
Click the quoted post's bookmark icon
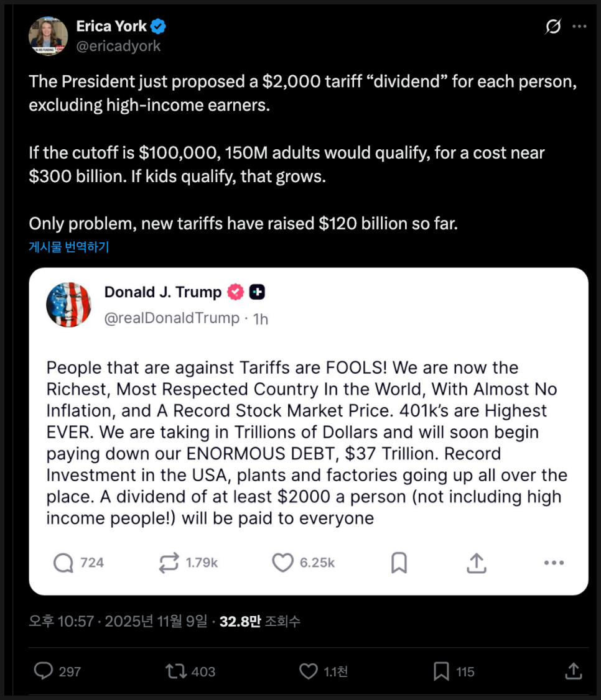tap(399, 563)
